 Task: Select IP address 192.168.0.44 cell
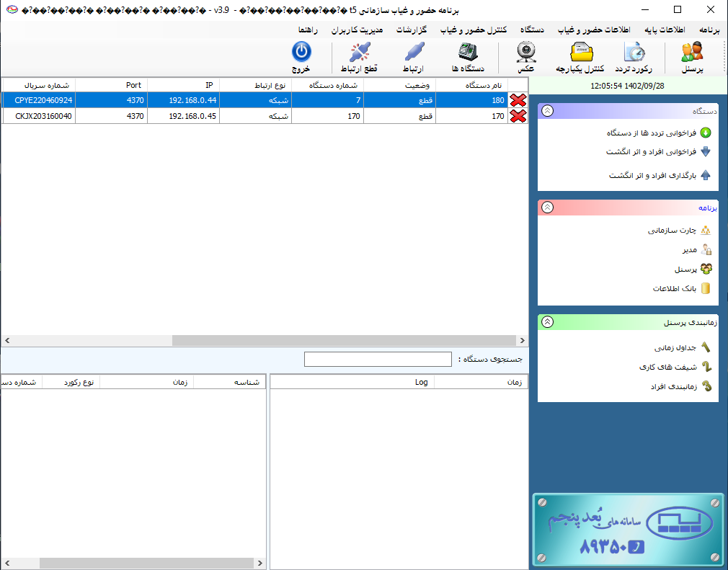click(x=183, y=100)
